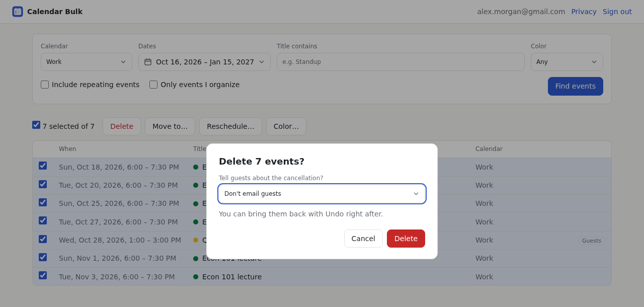This screenshot has width=644, height=307.
Task: Uncheck the Tue, Oct 27 event row
Action: [43, 220]
